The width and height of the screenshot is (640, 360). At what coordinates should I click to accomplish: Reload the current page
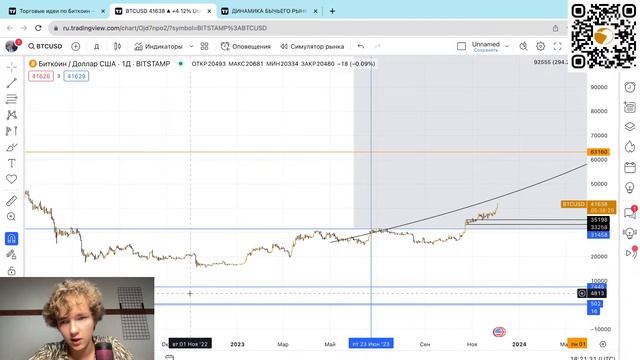coord(38,28)
